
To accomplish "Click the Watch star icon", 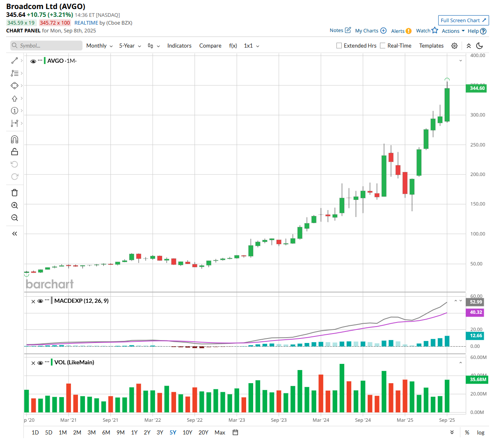I will 435,30.
